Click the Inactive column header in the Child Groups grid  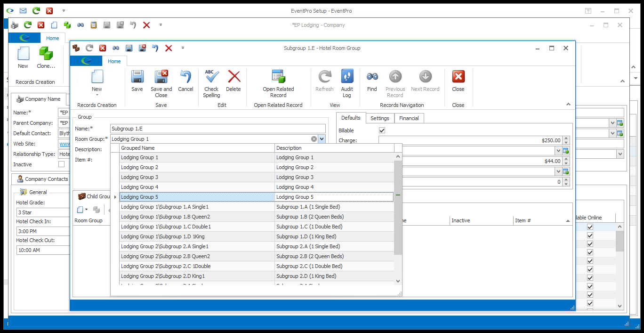[481, 220]
